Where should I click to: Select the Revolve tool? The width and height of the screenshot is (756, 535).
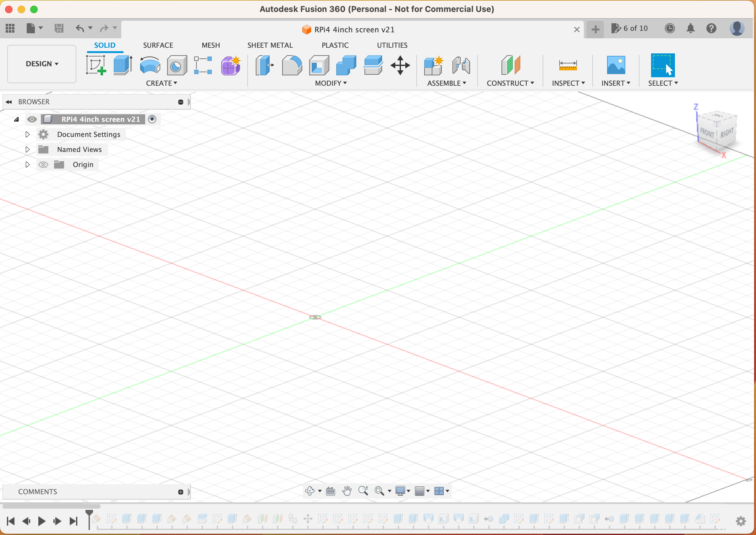tap(150, 65)
